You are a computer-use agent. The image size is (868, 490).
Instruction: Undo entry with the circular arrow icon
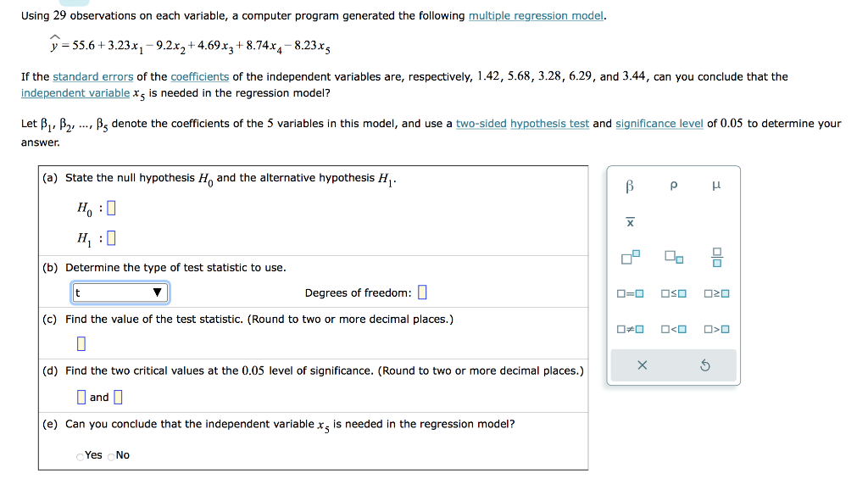pyautogui.click(x=704, y=365)
